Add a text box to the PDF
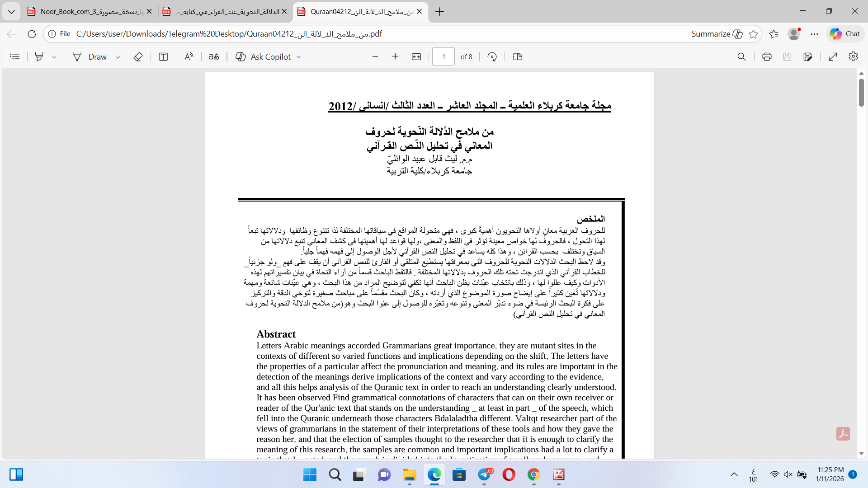 tap(163, 56)
